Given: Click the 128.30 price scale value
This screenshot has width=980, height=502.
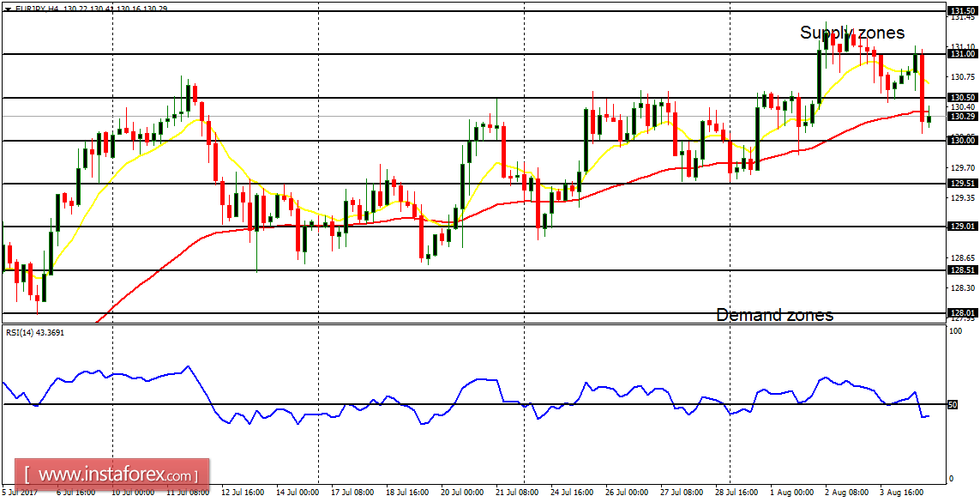Looking at the screenshot, I should [962, 287].
